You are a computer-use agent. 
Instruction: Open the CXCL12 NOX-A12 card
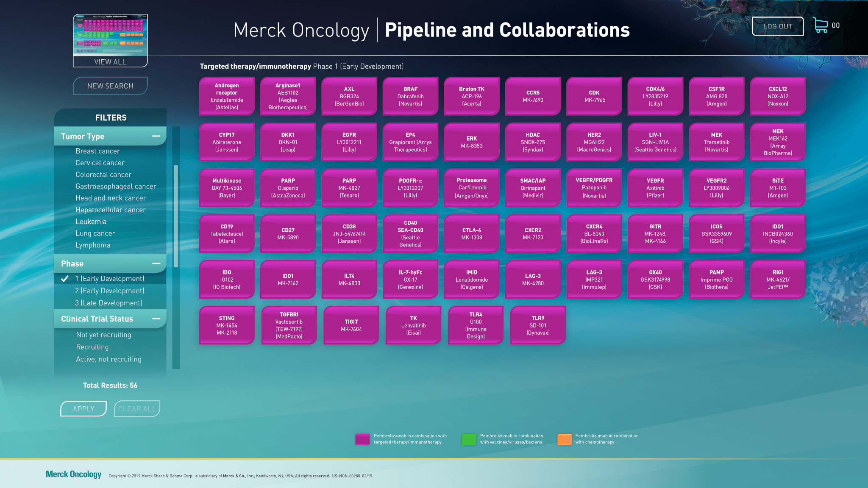pyautogui.click(x=778, y=96)
